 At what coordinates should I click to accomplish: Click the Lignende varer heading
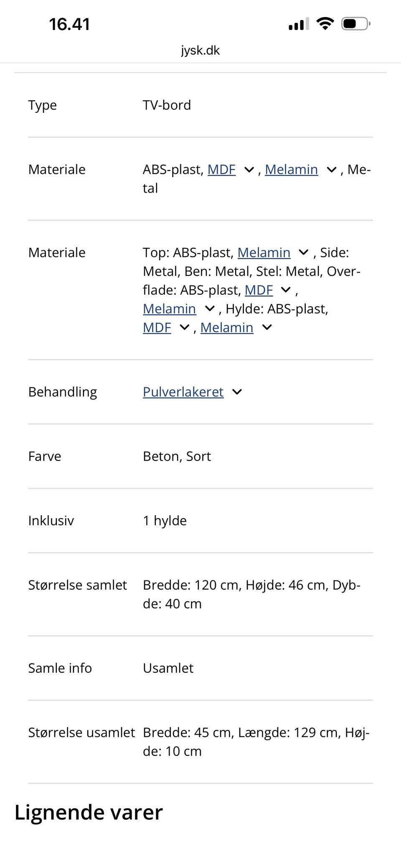pos(88,812)
